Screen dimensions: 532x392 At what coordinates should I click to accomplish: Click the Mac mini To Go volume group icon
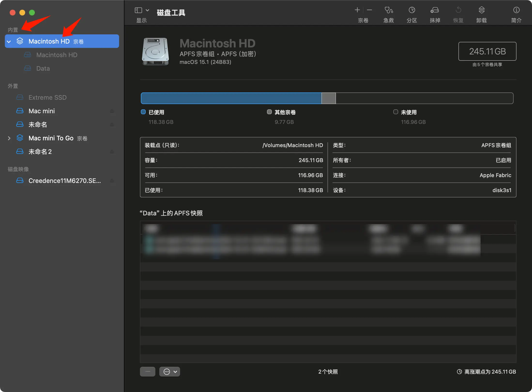click(x=20, y=138)
